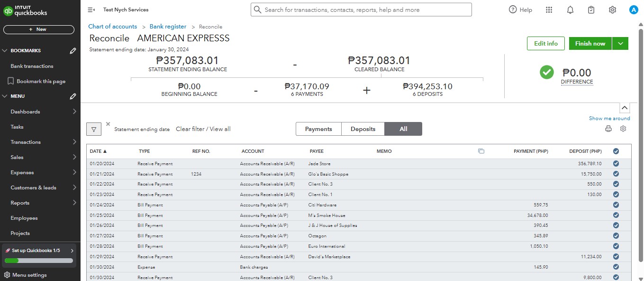Collapse the MENU section
The height and width of the screenshot is (281, 644).
click(5, 96)
